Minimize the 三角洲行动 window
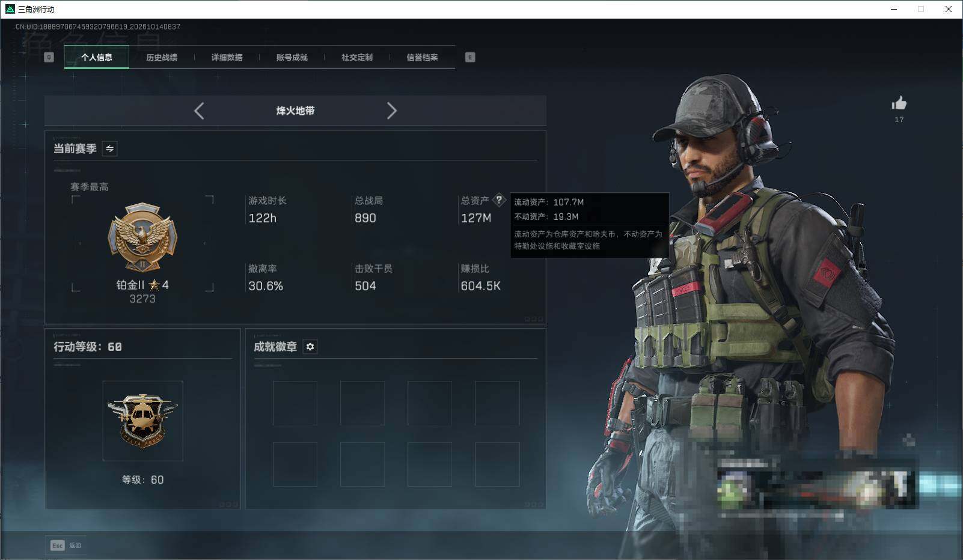The image size is (963, 560). [x=894, y=9]
